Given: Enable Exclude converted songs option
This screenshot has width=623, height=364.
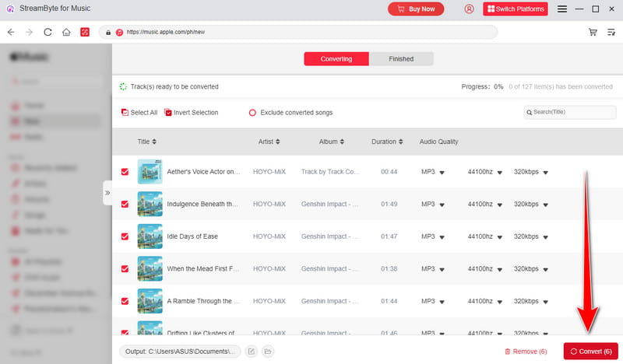Looking at the screenshot, I should (252, 113).
